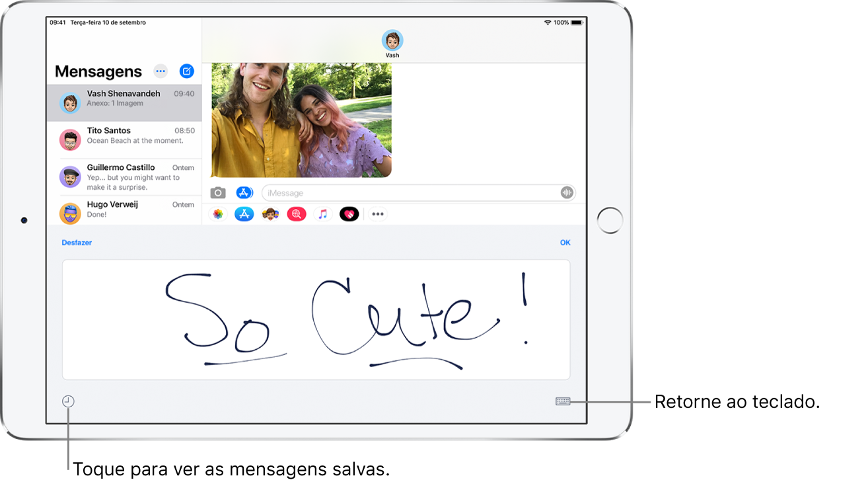Tap the Vash name label under the avatar

392,56
